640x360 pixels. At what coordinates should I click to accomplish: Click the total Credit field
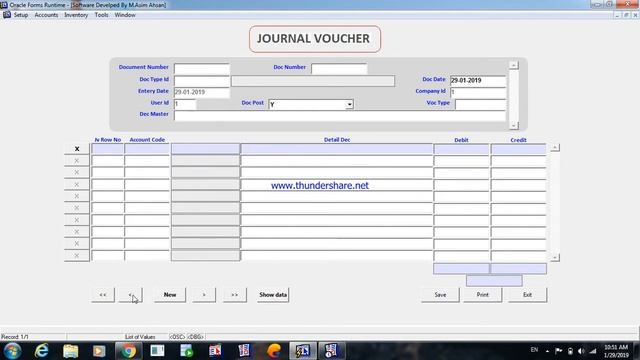click(x=518, y=269)
